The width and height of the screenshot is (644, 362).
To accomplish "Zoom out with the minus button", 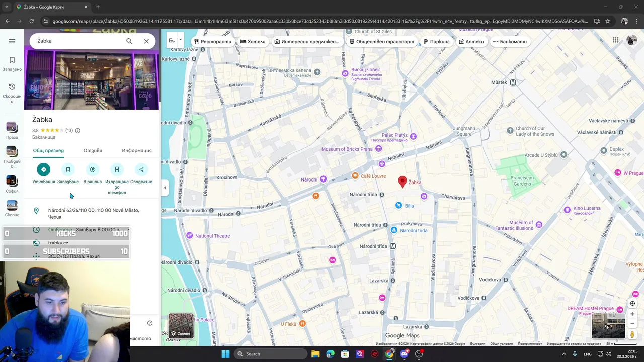I will (x=632, y=323).
